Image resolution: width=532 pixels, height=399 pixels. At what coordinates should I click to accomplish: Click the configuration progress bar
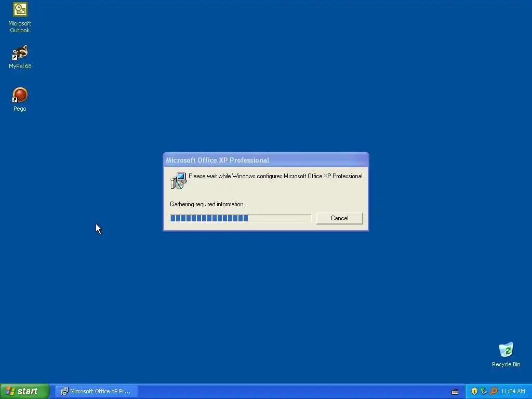[240, 218]
